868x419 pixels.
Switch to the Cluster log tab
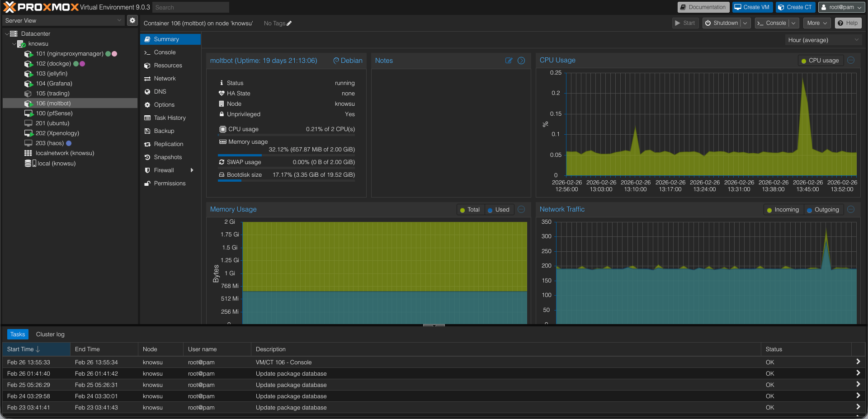pyautogui.click(x=50, y=334)
